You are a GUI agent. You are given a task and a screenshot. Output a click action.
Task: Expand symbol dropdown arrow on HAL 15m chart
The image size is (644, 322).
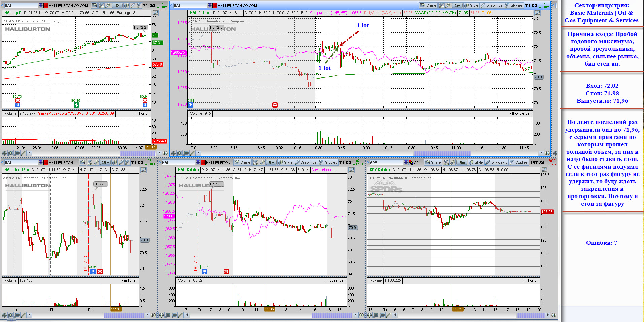tap(40, 163)
